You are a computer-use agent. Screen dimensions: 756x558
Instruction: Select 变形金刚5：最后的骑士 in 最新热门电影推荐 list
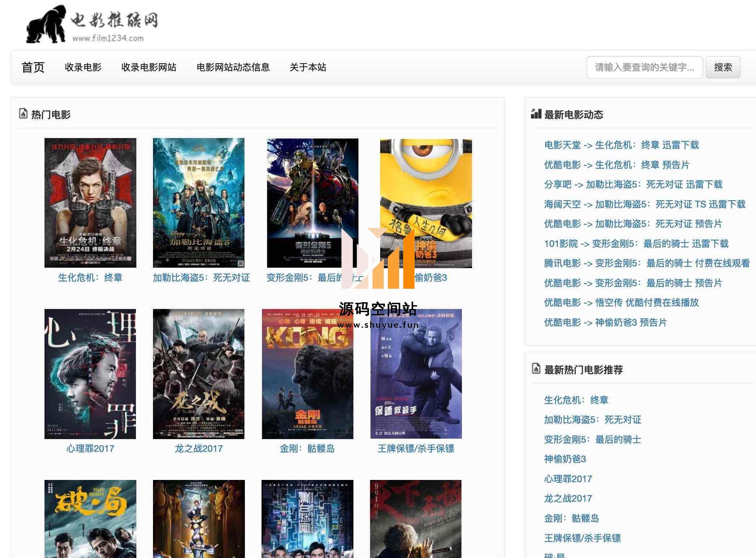tap(593, 439)
